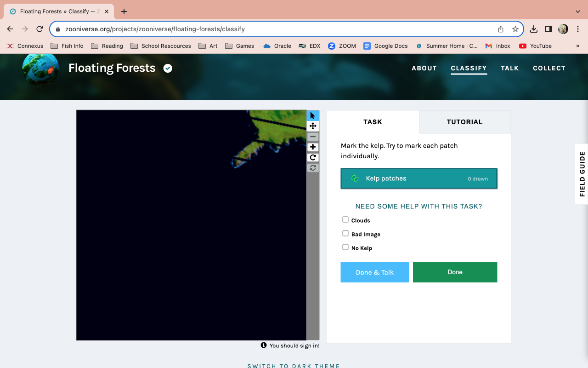View the site lock information
This screenshot has height=368, width=588.
point(58,29)
